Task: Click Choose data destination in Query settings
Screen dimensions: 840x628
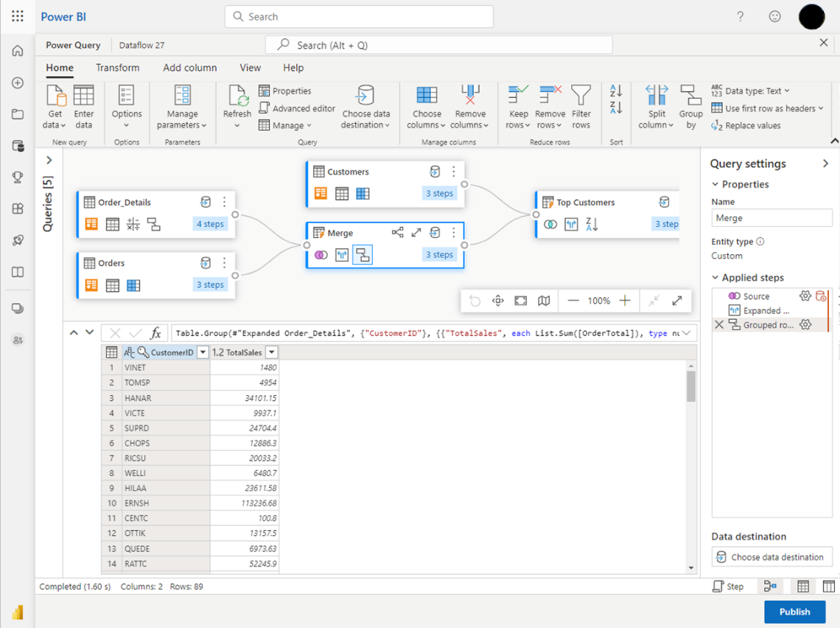Action: click(x=771, y=557)
